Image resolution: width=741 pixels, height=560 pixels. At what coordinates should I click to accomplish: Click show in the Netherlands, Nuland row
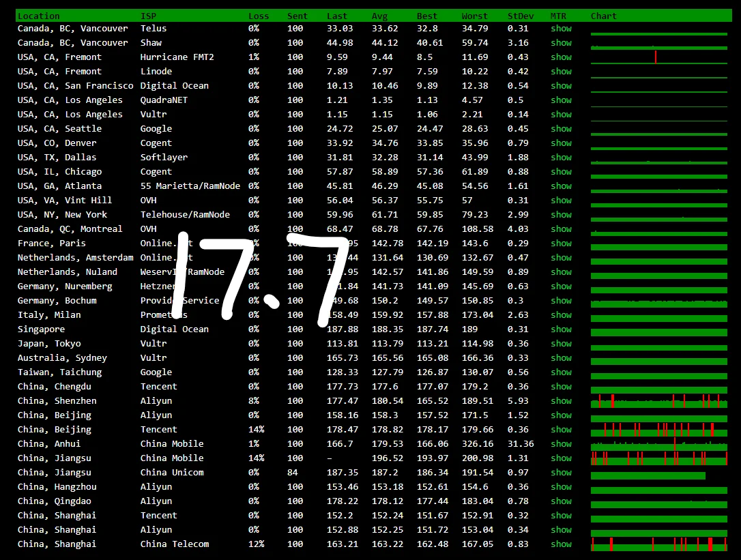(x=561, y=271)
